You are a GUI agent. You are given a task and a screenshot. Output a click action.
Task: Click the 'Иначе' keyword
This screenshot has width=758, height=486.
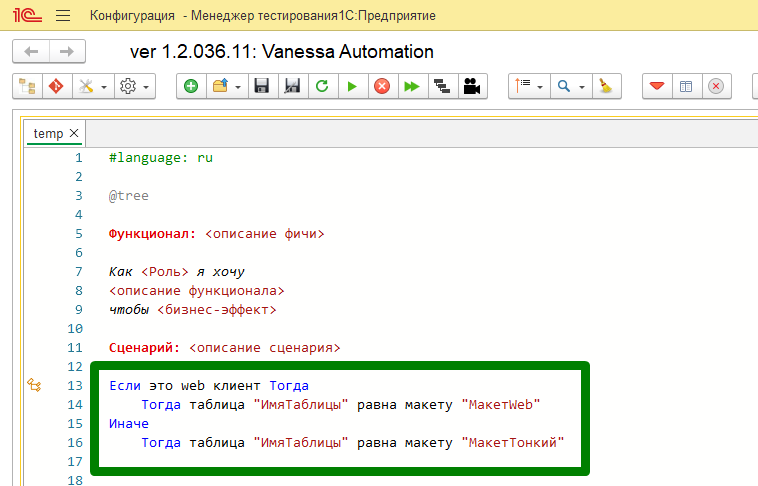pyautogui.click(x=129, y=424)
